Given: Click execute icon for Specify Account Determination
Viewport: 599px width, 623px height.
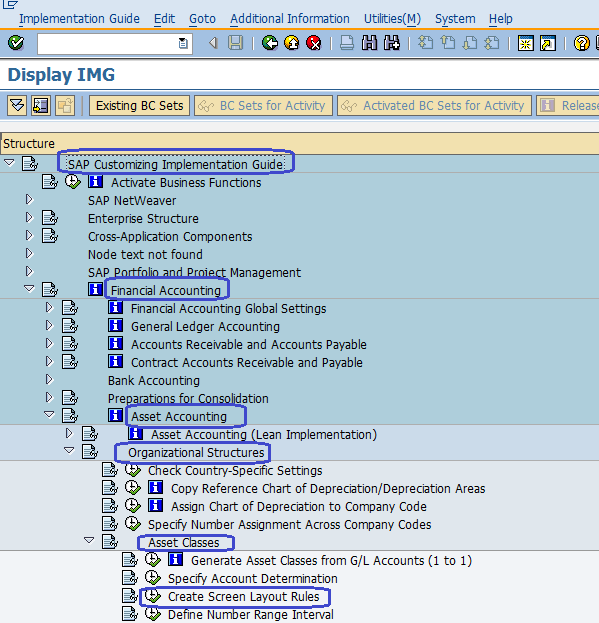Looking at the screenshot, I should point(153,578).
